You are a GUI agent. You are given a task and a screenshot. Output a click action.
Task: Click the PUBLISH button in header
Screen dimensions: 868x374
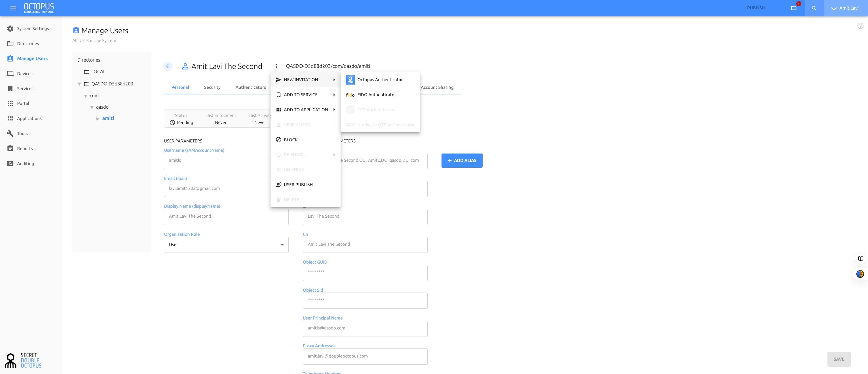(756, 8)
